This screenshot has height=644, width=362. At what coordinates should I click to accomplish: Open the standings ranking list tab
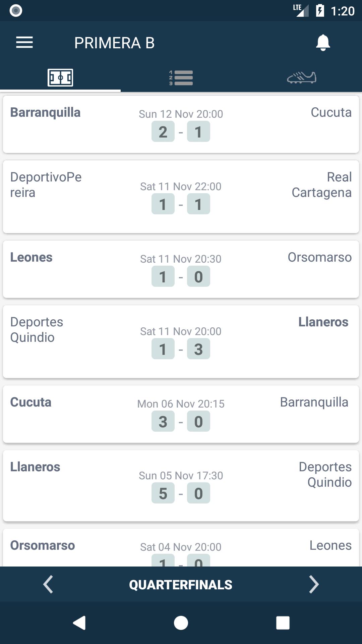[x=181, y=78]
